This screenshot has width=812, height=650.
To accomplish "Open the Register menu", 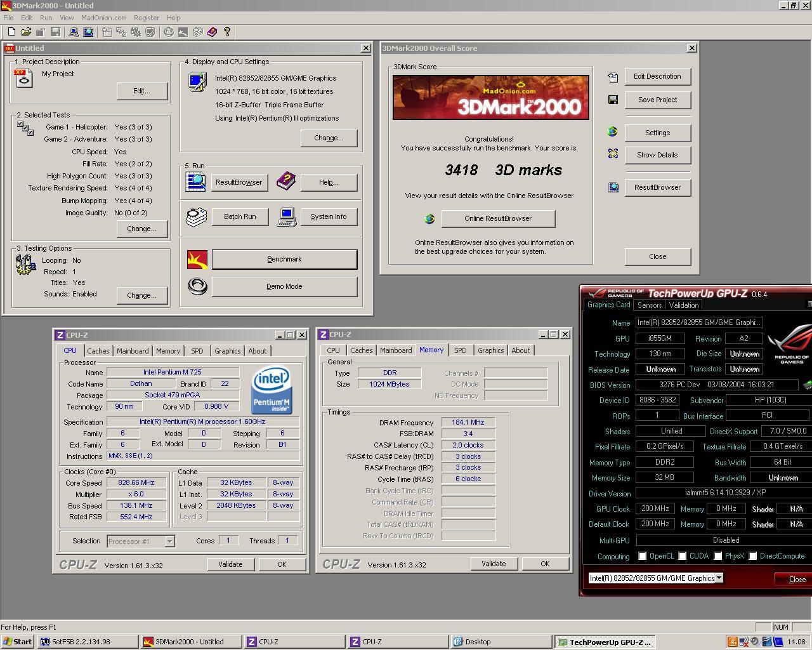I will click(x=147, y=18).
